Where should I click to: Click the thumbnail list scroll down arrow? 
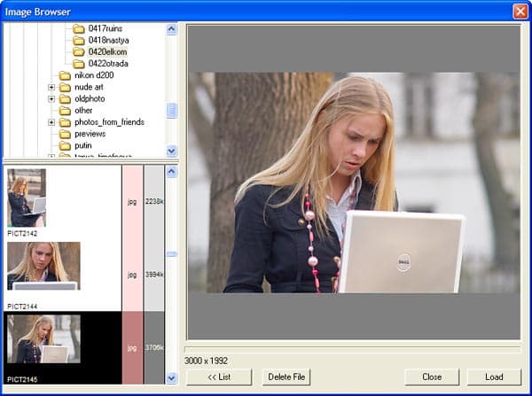coord(172,378)
